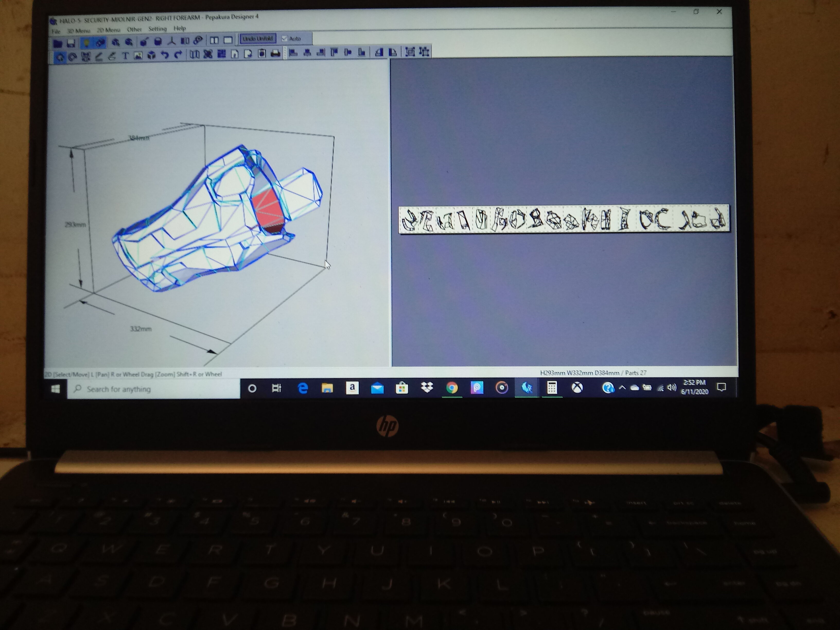The height and width of the screenshot is (630, 840).
Task: Click the printer icon to print
Action: point(275,54)
